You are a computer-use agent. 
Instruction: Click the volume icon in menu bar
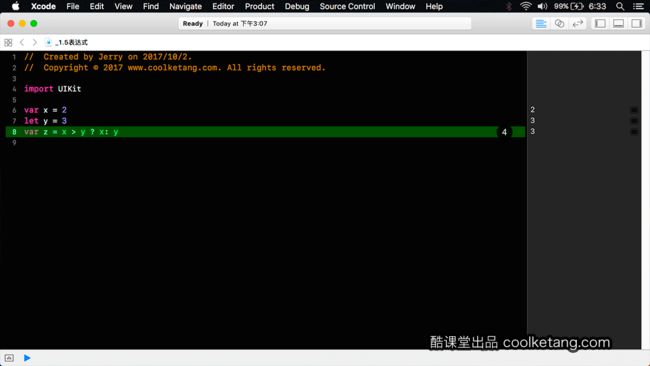pyautogui.click(x=542, y=6)
